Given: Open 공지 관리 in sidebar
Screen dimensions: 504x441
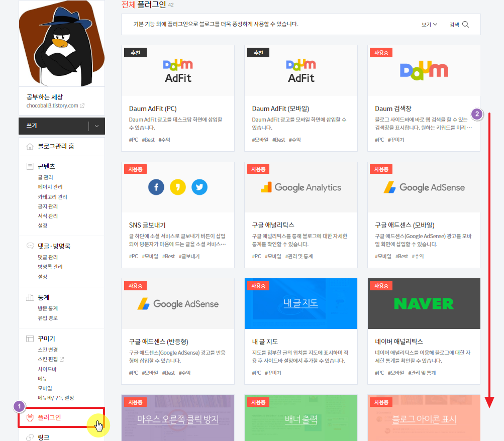Looking at the screenshot, I should [x=48, y=206].
